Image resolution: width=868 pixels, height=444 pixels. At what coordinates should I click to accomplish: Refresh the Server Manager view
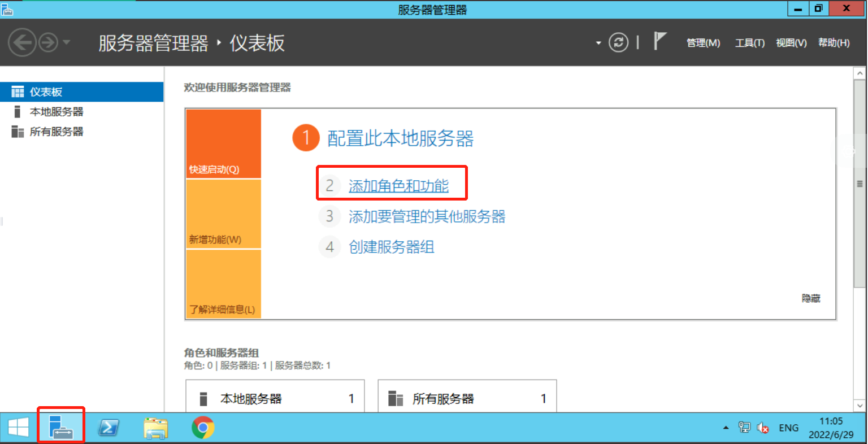click(619, 42)
